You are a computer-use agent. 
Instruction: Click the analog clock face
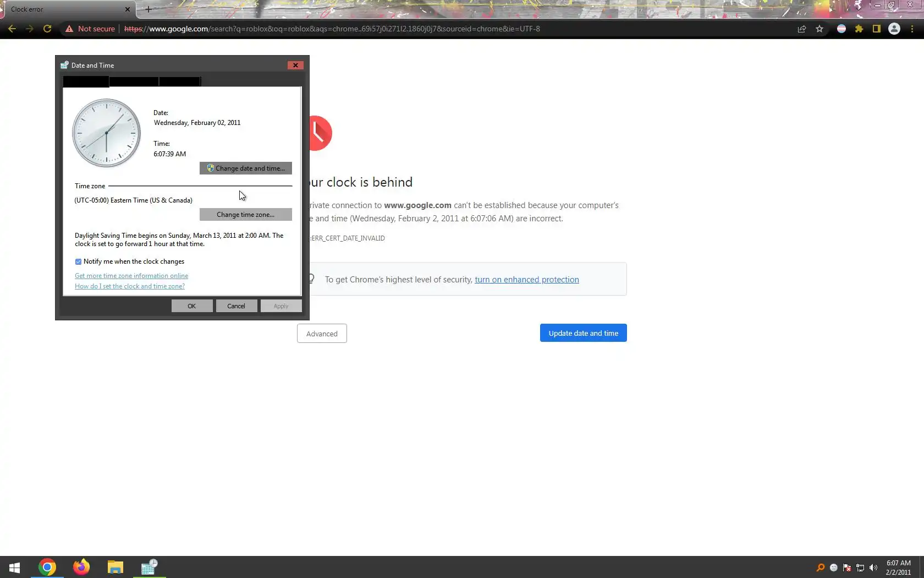(x=106, y=133)
